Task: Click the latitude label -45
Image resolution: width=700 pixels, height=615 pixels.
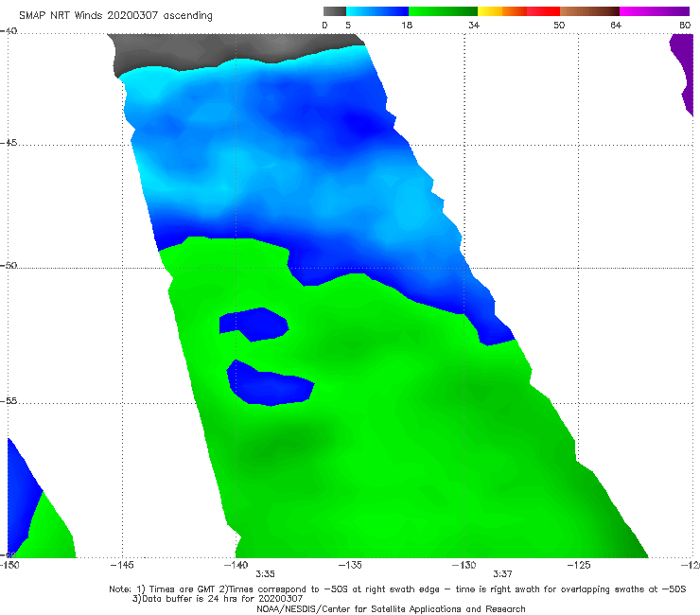Action: (9, 143)
